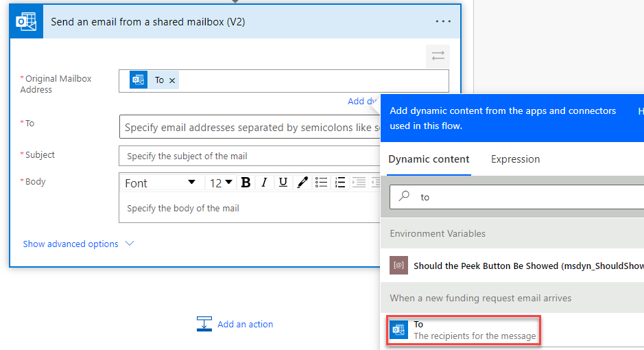Open the action's three-dot options menu
Viewport: 644px width, 350px height.
[x=444, y=22]
